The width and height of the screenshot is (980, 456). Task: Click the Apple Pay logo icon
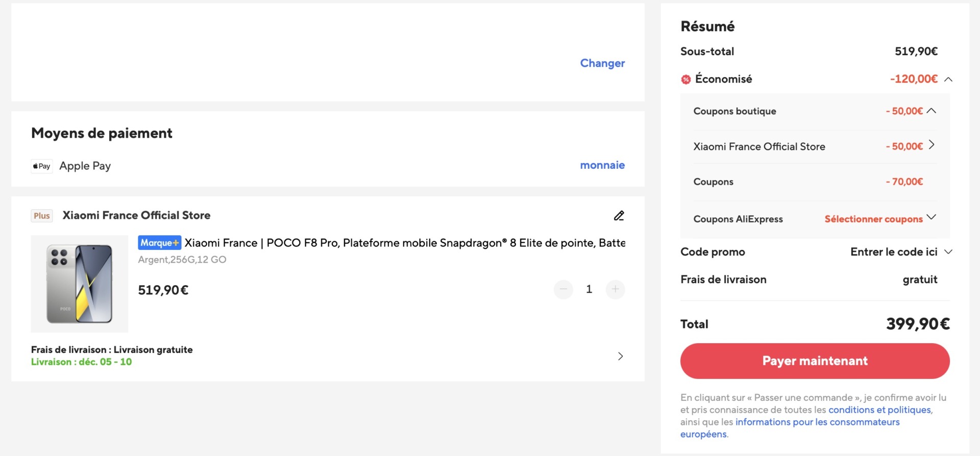(x=42, y=166)
